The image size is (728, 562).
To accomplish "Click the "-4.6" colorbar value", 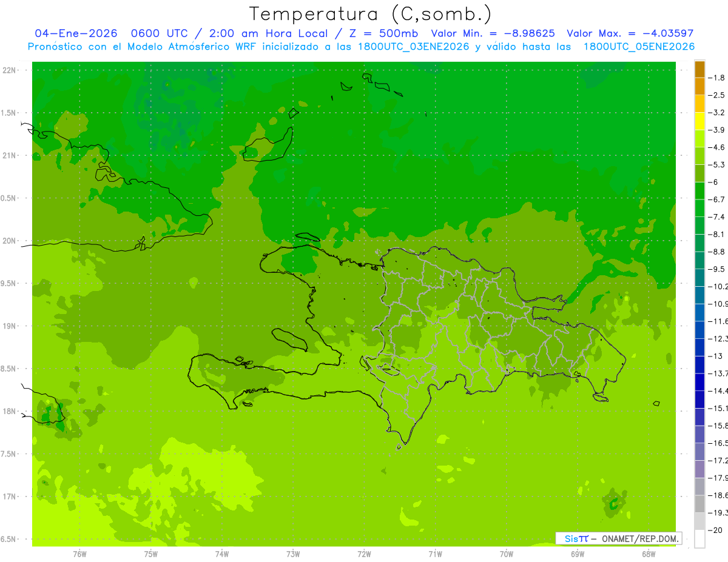I will (x=717, y=147).
